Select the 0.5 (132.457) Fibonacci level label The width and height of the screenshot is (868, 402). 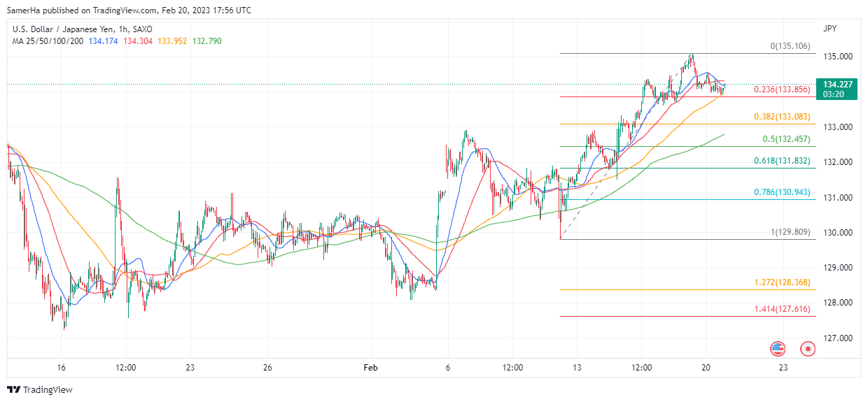coord(785,139)
